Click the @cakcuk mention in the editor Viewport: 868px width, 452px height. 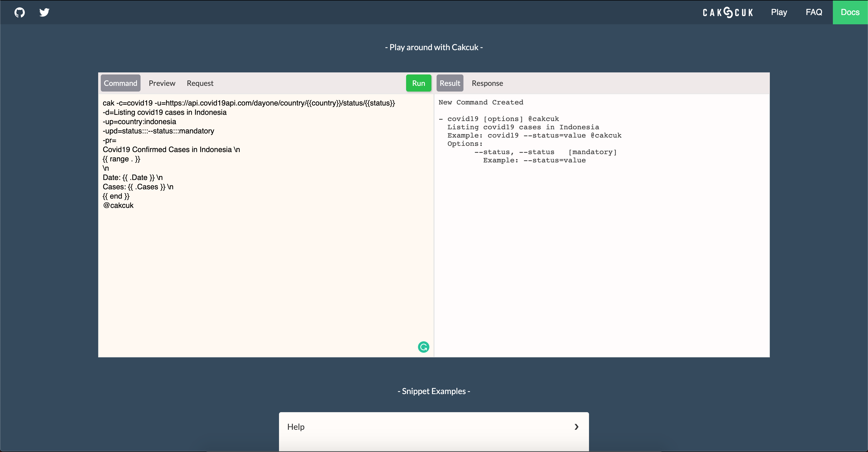[118, 205]
